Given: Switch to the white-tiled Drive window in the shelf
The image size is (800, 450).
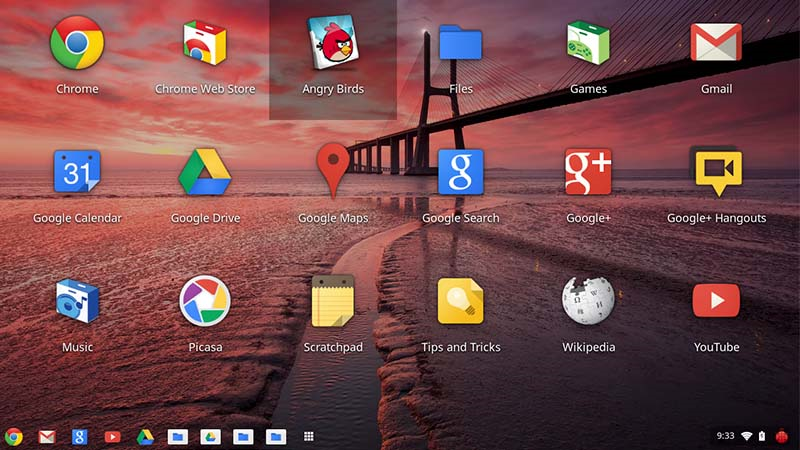Looking at the screenshot, I should (210, 437).
